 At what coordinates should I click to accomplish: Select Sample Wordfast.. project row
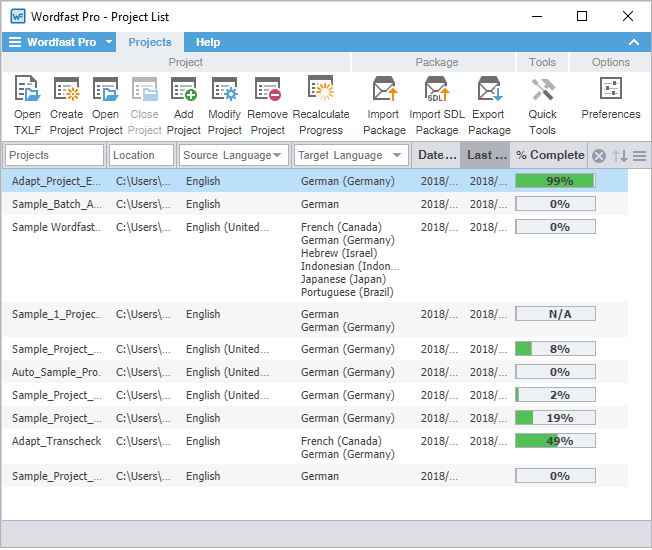tap(315, 259)
